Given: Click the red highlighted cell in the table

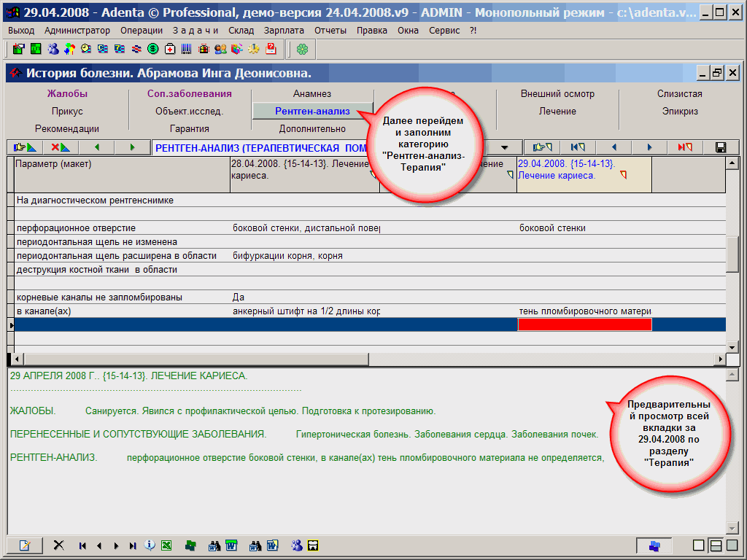Looking at the screenshot, I should click(584, 325).
